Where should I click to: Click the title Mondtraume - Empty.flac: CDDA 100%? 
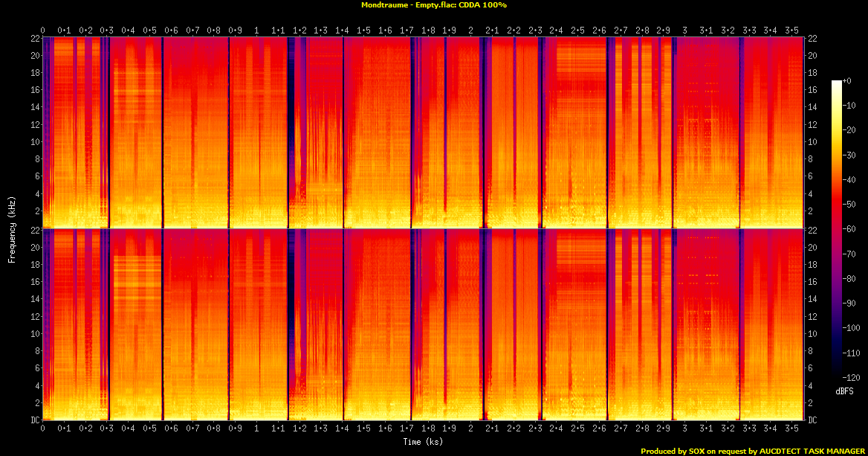(433, 5)
